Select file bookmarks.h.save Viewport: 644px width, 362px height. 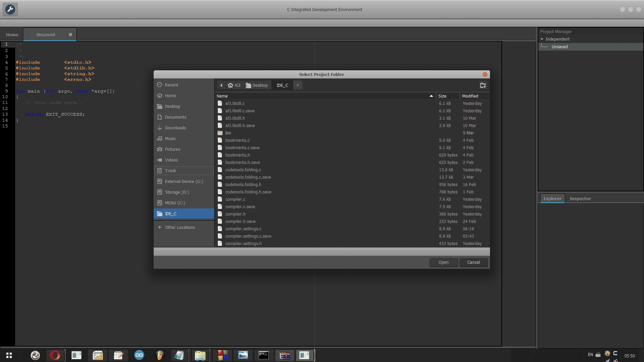point(352,163)
